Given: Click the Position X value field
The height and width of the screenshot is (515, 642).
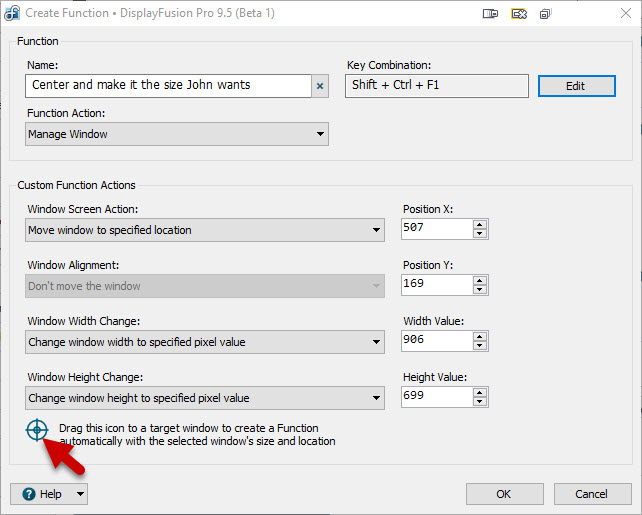Looking at the screenshot, I should tap(437, 228).
